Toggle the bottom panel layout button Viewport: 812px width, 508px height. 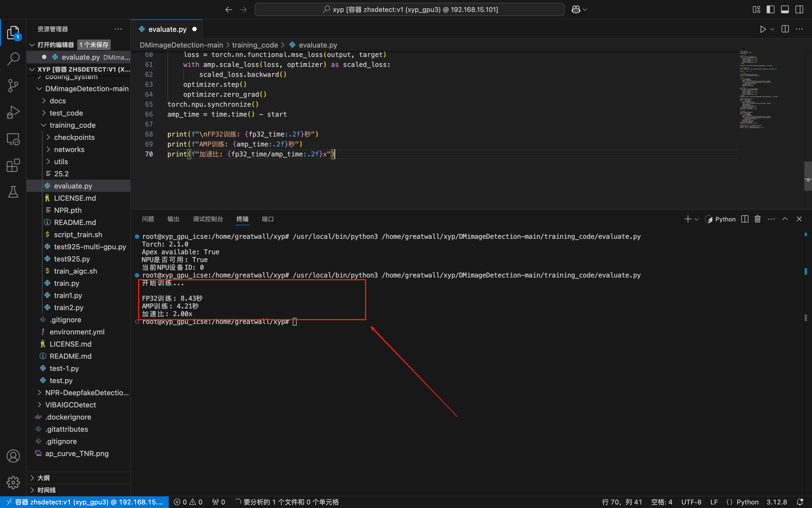(784, 9)
